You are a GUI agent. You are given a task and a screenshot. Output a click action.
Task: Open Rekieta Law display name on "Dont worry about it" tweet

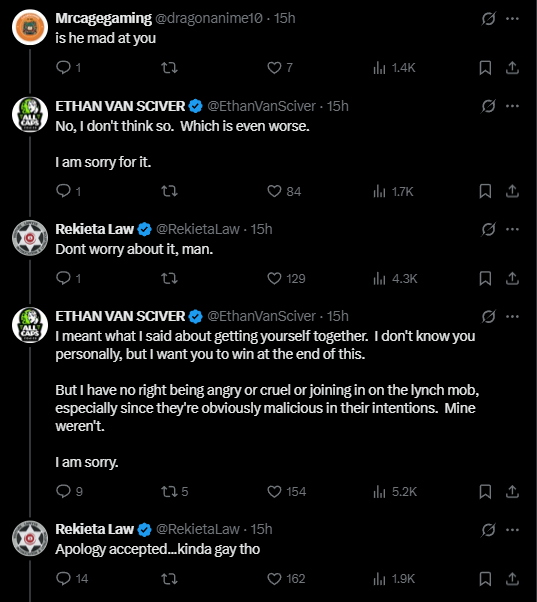point(94,229)
